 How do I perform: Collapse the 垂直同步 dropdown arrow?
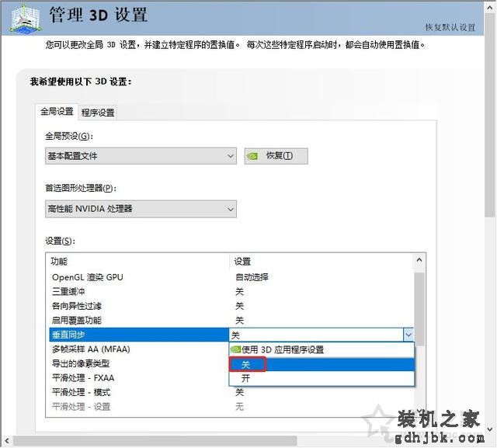point(408,335)
